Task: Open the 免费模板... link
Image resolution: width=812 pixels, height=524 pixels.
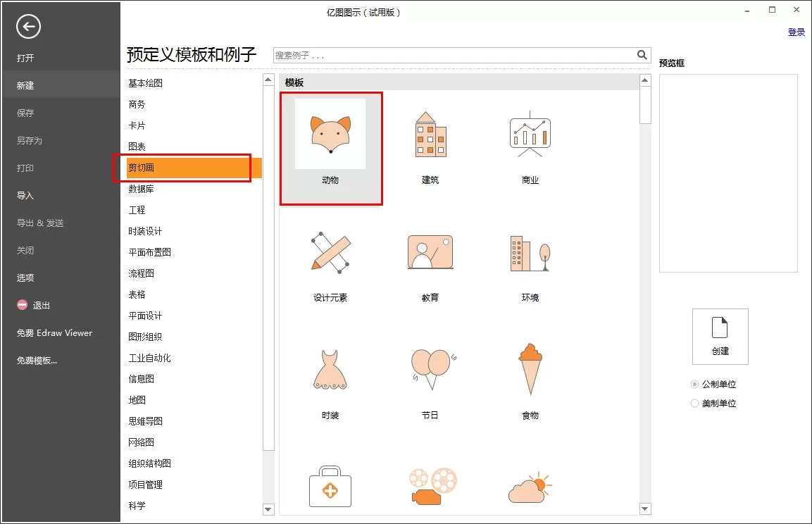Action: click(37, 361)
